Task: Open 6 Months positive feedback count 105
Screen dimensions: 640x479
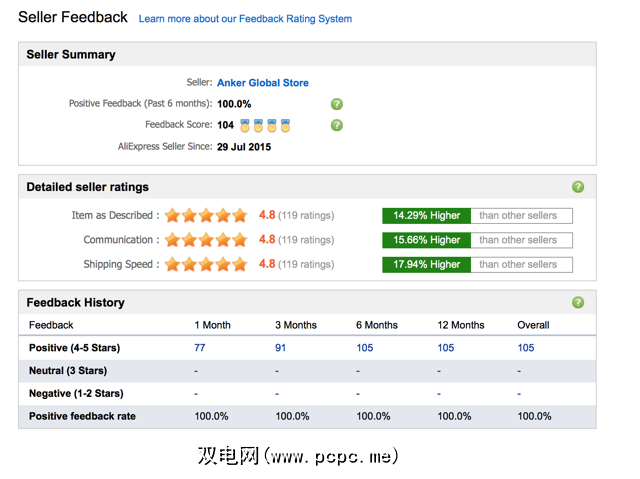Action: [365, 348]
